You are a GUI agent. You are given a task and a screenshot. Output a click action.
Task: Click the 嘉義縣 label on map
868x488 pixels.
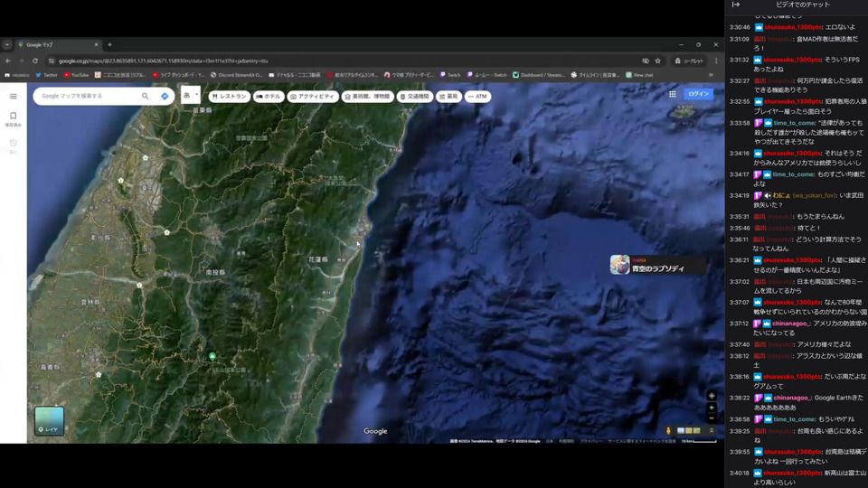click(x=51, y=367)
